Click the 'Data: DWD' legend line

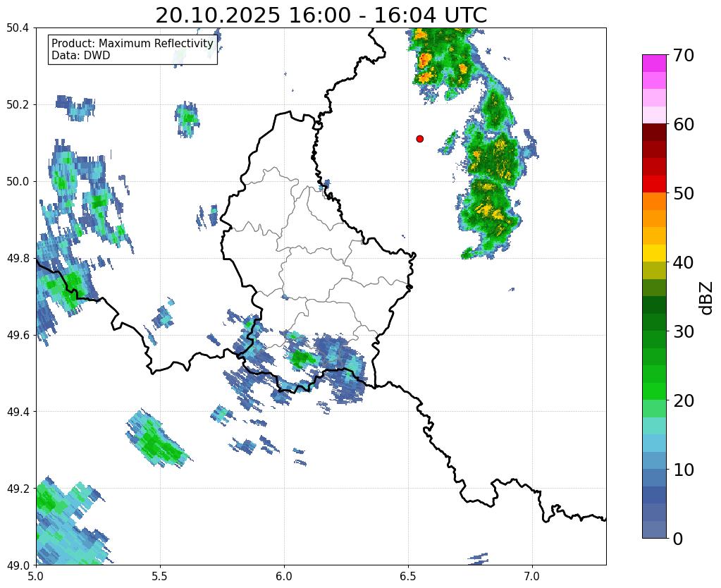[x=81, y=56]
